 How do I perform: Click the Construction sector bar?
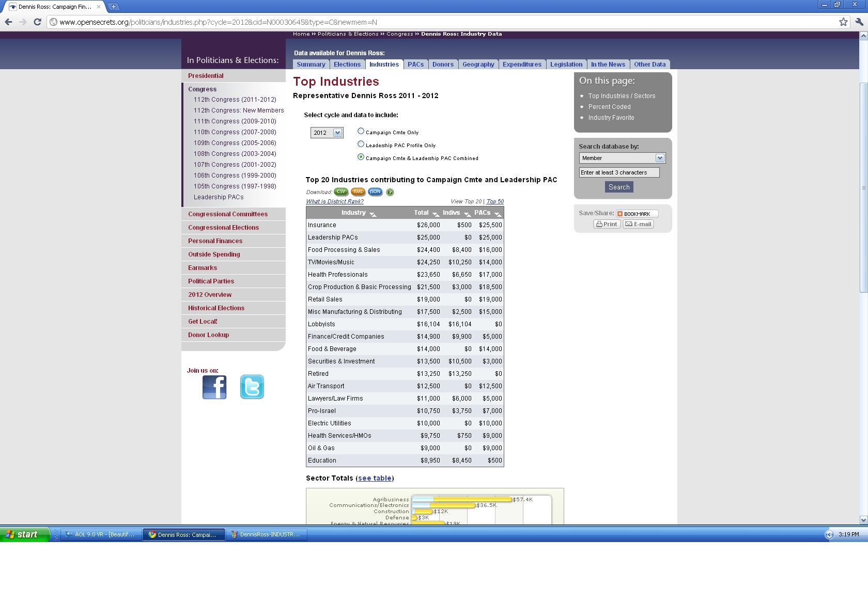[x=422, y=512]
